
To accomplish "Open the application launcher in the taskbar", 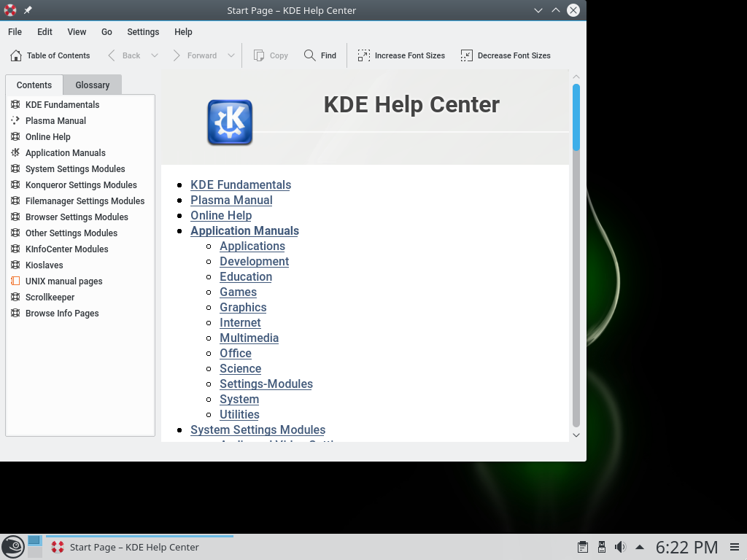I will click(12, 546).
